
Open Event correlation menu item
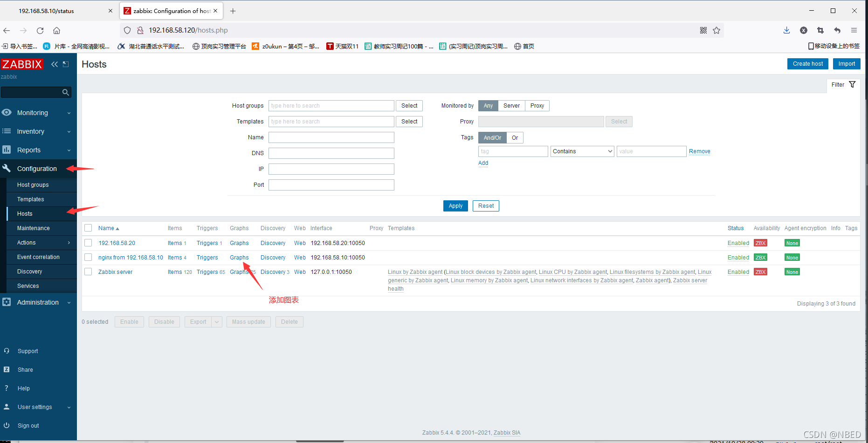click(x=38, y=257)
